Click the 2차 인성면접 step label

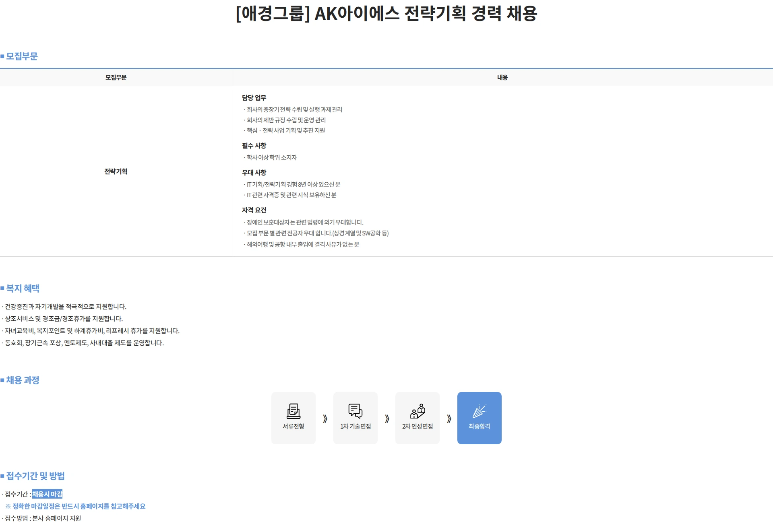point(418,426)
